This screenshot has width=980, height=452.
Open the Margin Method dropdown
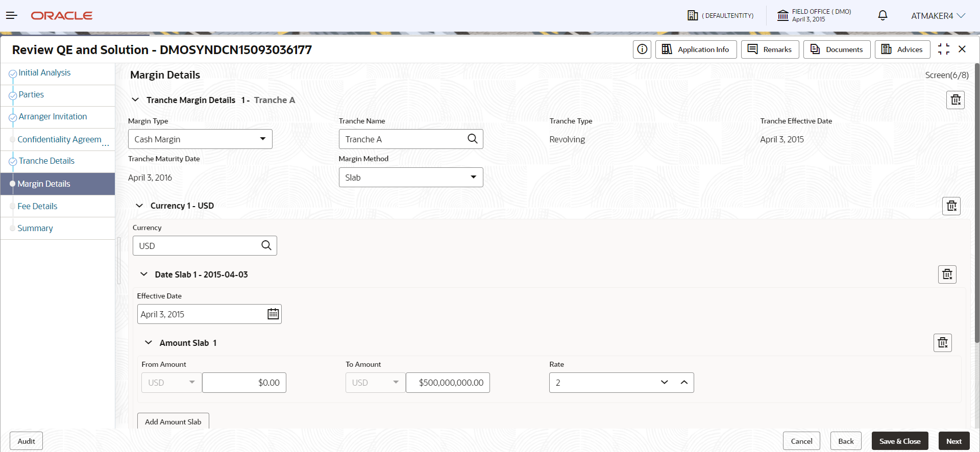tap(411, 178)
